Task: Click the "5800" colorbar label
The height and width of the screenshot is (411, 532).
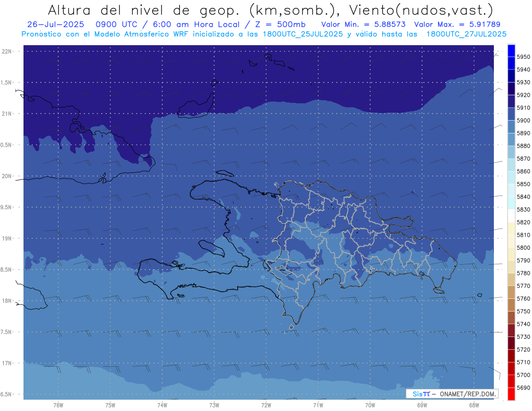Action: tap(523, 248)
